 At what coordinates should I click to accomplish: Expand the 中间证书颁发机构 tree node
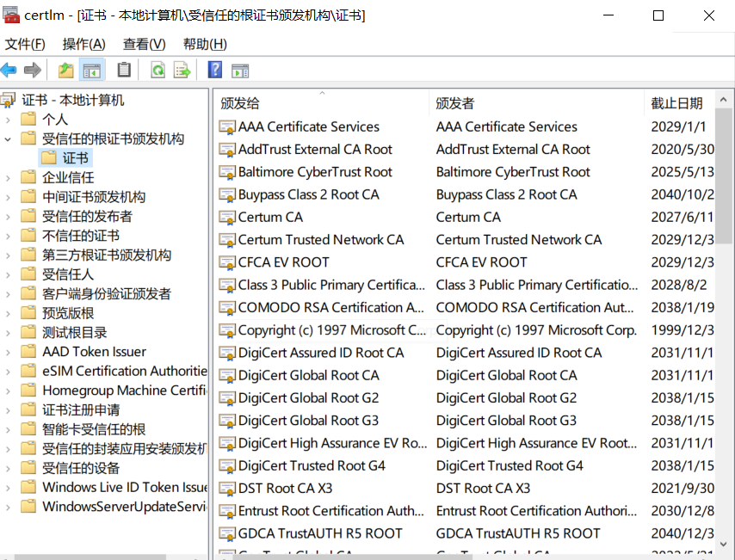tap(8, 197)
